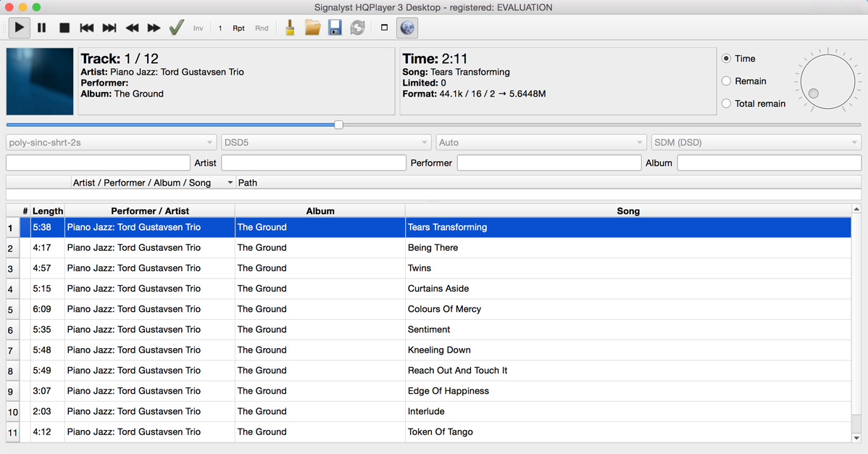Viewport: 868px width, 454px height.
Task: Sort the playlist by Album column header
Action: [x=320, y=211]
